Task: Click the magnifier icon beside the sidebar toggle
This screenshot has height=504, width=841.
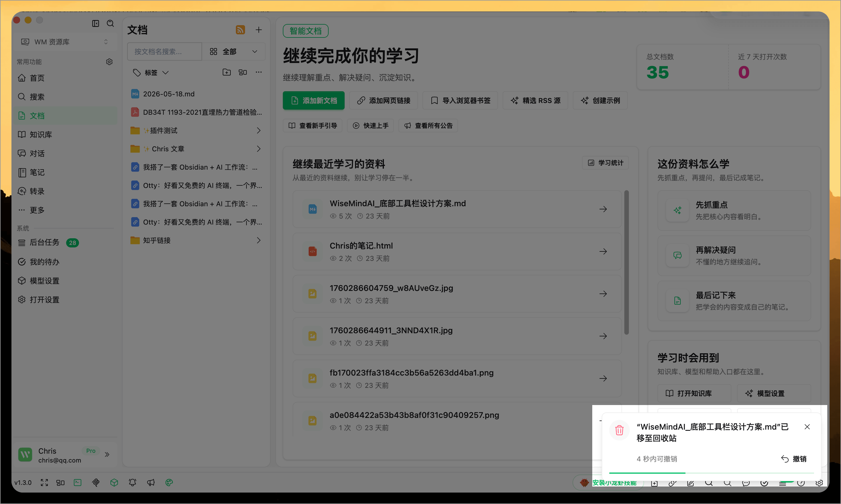Action: [x=110, y=23]
